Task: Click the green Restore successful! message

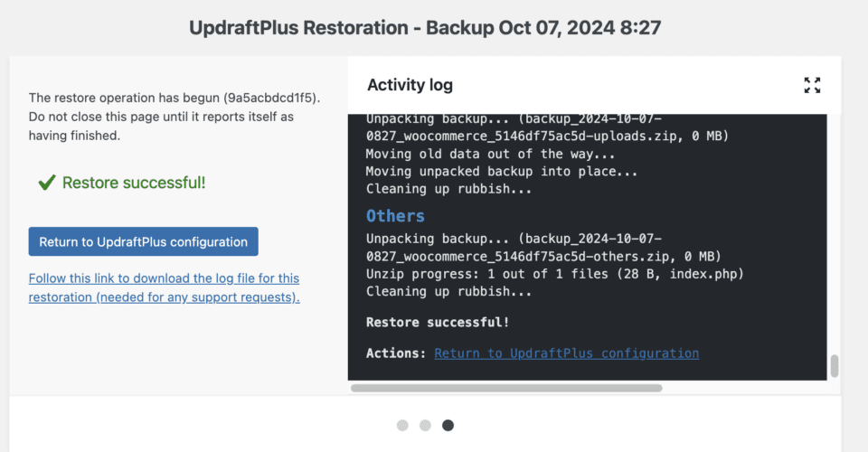Action: (x=134, y=183)
